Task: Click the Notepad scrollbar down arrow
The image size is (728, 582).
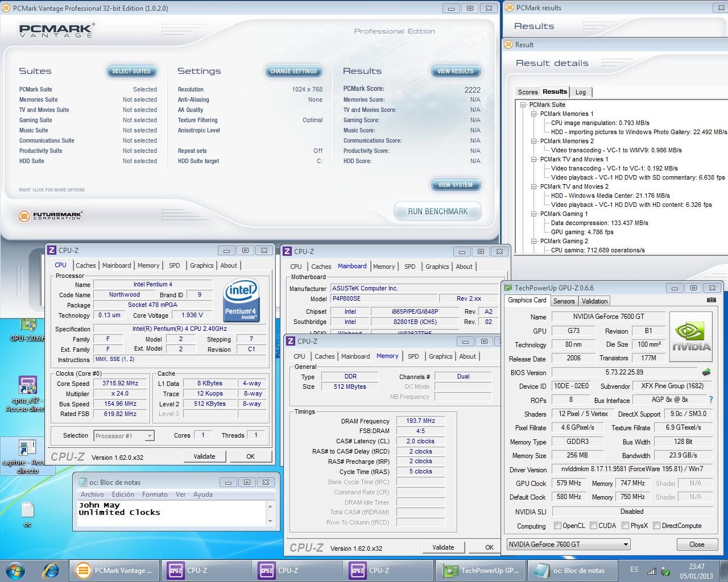Action: tap(270, 522)
